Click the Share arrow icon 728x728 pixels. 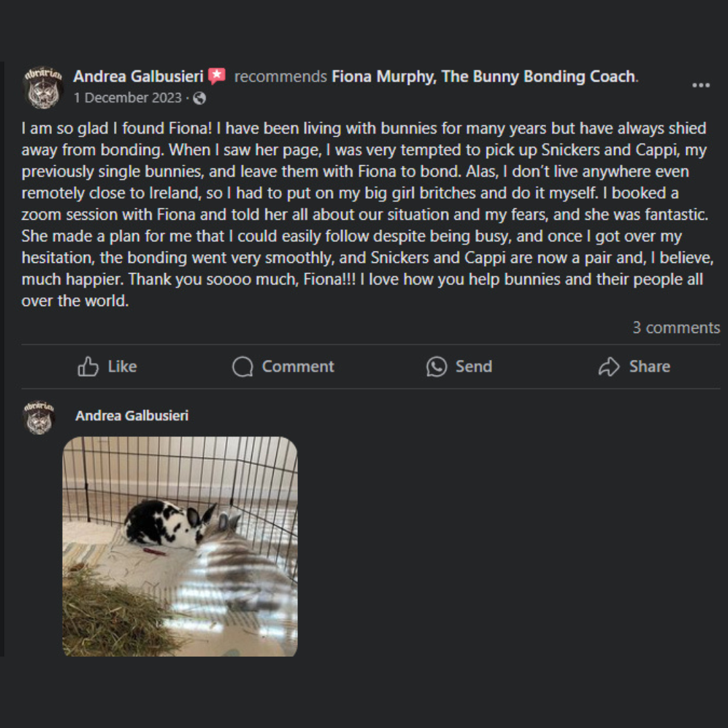(609, 367)
